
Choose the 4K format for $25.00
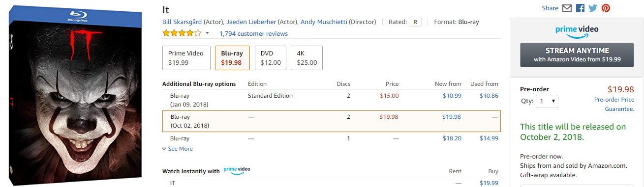307,58
